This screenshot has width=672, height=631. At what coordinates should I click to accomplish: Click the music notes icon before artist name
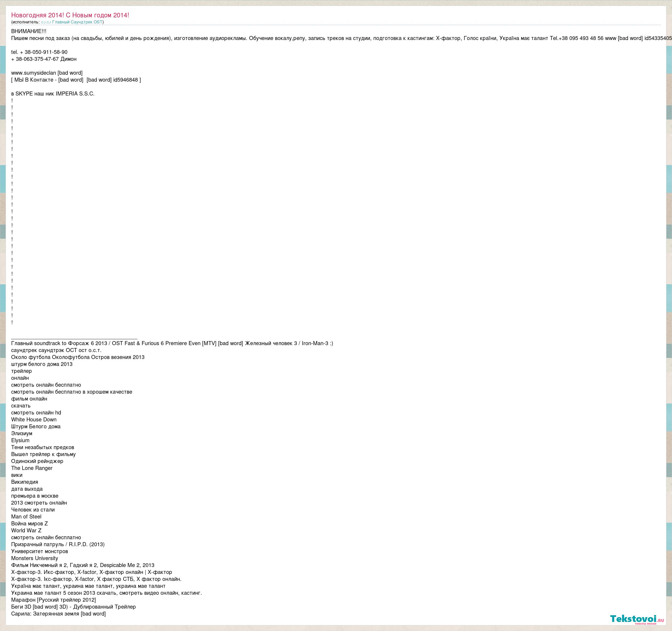click(46, 22)
